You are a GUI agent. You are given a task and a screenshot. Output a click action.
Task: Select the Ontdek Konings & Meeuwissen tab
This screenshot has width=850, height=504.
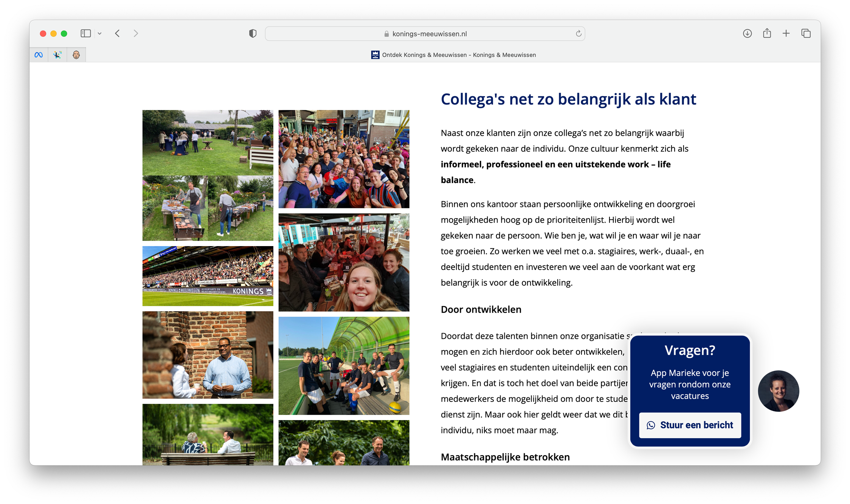453,55
